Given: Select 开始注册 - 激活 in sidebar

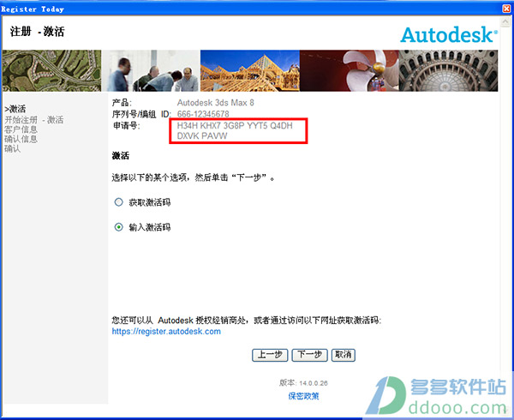Looking at the screenshot, I should click(34, 120).
